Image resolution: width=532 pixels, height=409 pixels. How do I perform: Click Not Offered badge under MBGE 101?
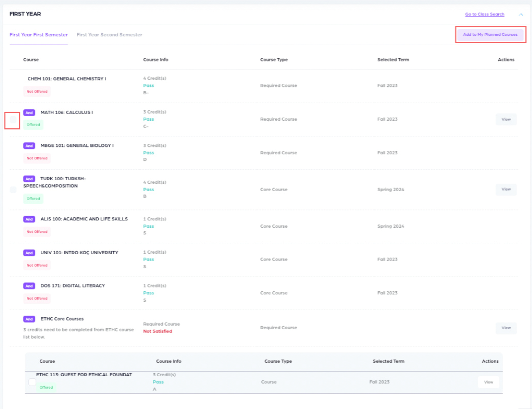coord(37,158)
